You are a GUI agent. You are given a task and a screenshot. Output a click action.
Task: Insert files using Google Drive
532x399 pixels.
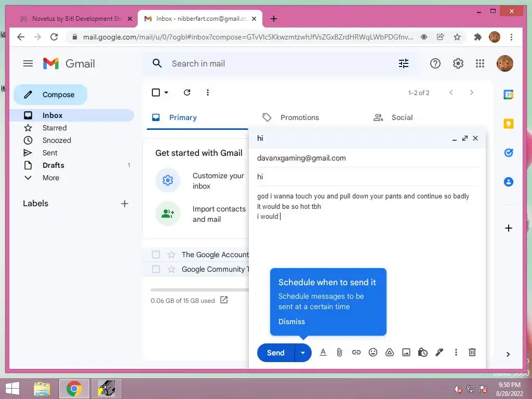(390, 353)
